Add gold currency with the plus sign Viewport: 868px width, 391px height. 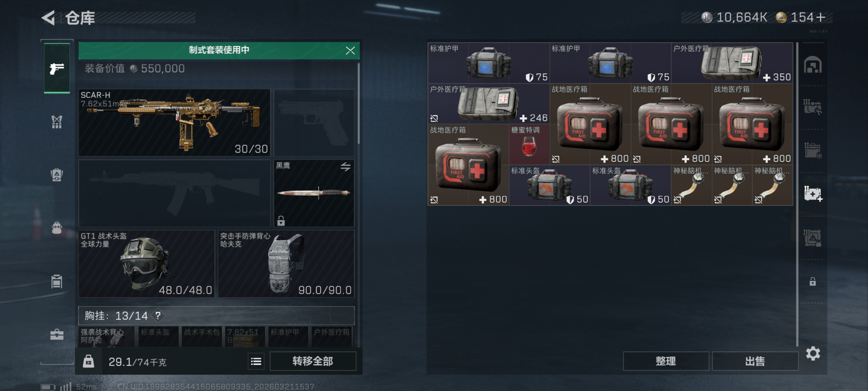[x=821, y=17]
